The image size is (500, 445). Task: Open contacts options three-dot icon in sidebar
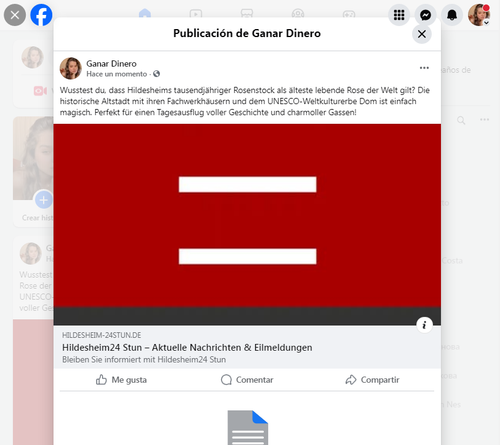pos(484,120)
